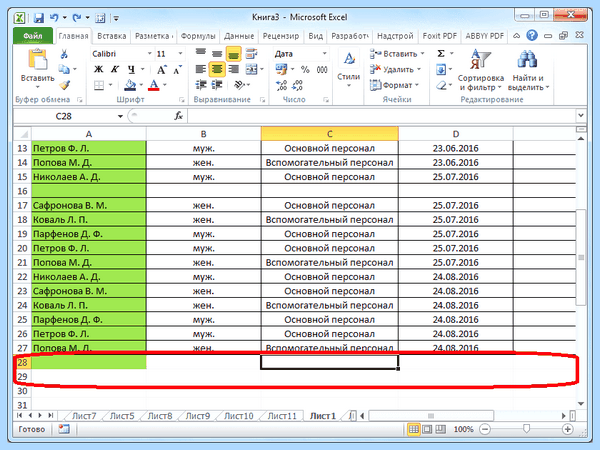Switch to the Формулы ribbon tab

coord(198,36)
